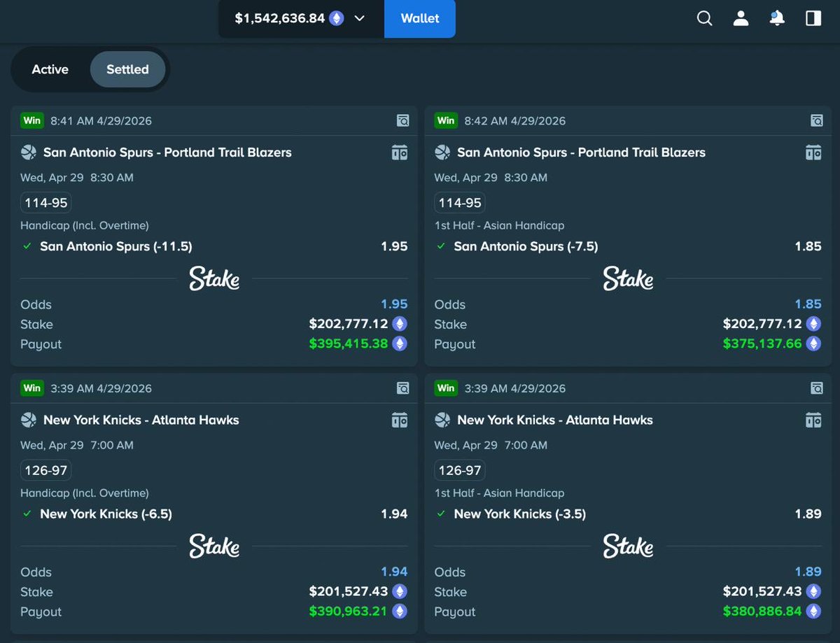The image size is (840, 643).
Task: Switch to the Settled bets tab
Action: pos(127,69)
